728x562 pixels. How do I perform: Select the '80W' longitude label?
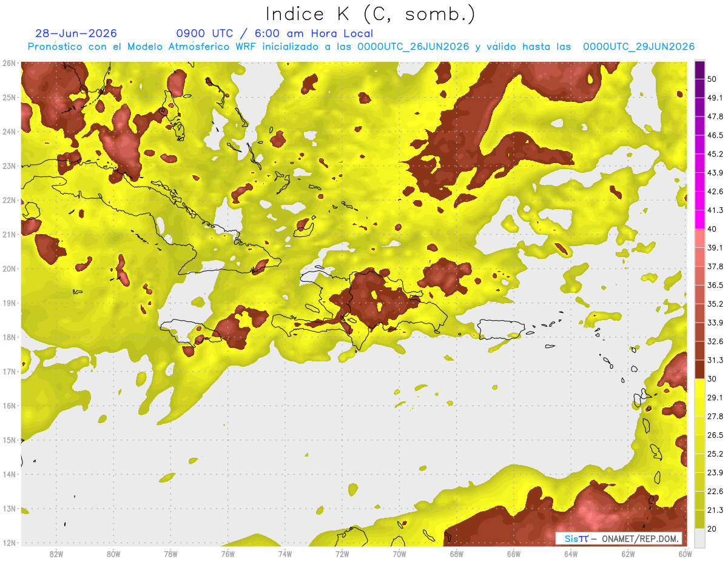coord(113,554)
